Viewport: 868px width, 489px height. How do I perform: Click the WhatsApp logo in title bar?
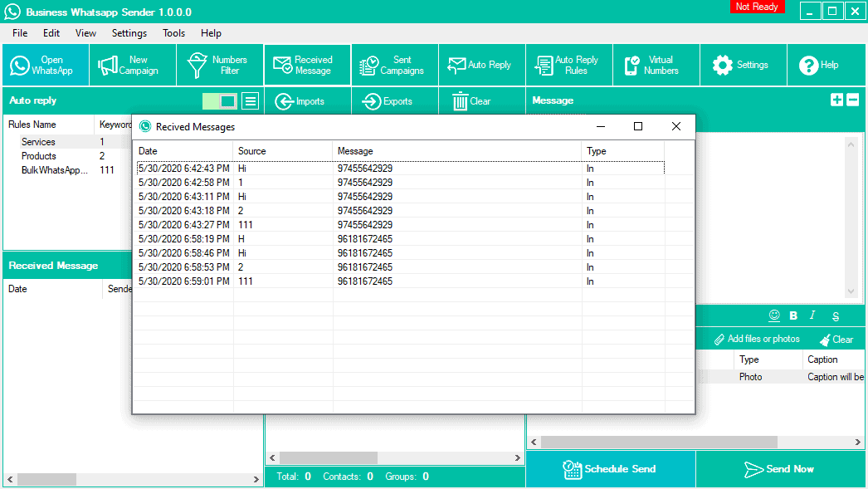(x=12, y=12)
